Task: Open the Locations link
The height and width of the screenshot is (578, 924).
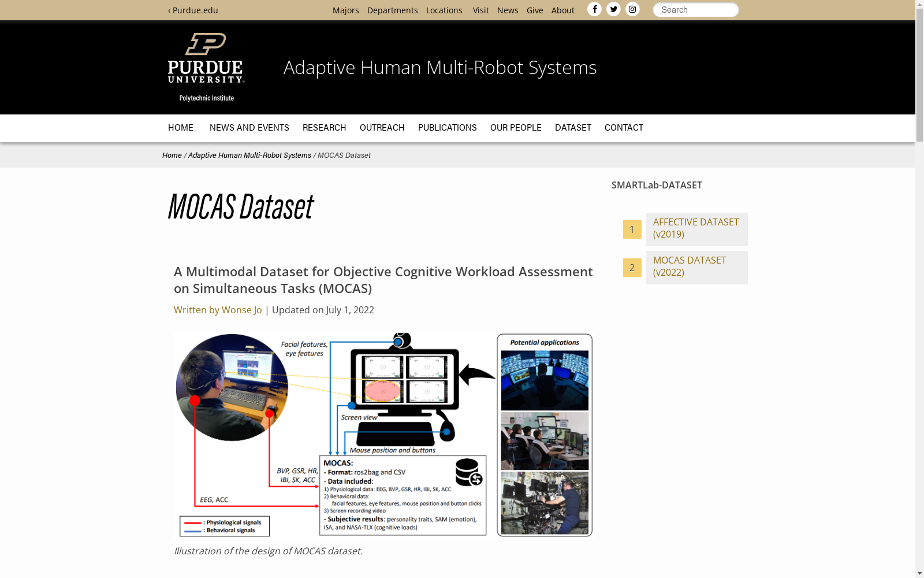Action: [444, 10]
